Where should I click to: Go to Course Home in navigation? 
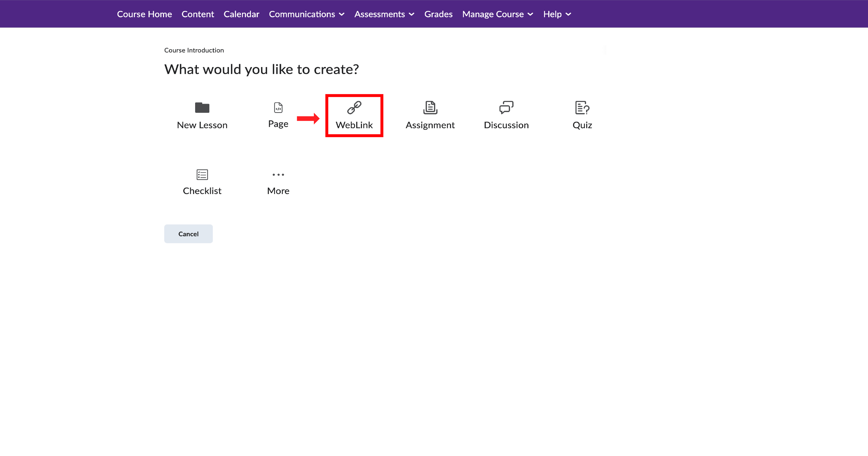pos(144,14)
